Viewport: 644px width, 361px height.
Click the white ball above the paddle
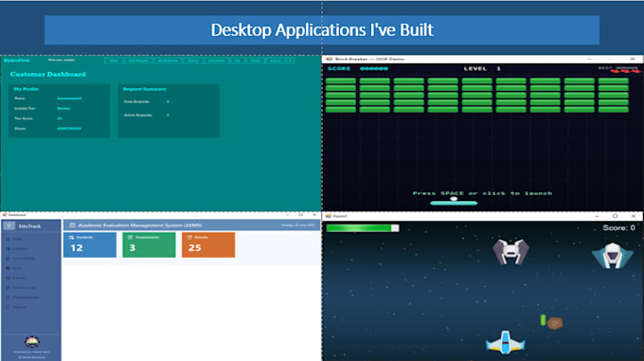click(454, 199)
